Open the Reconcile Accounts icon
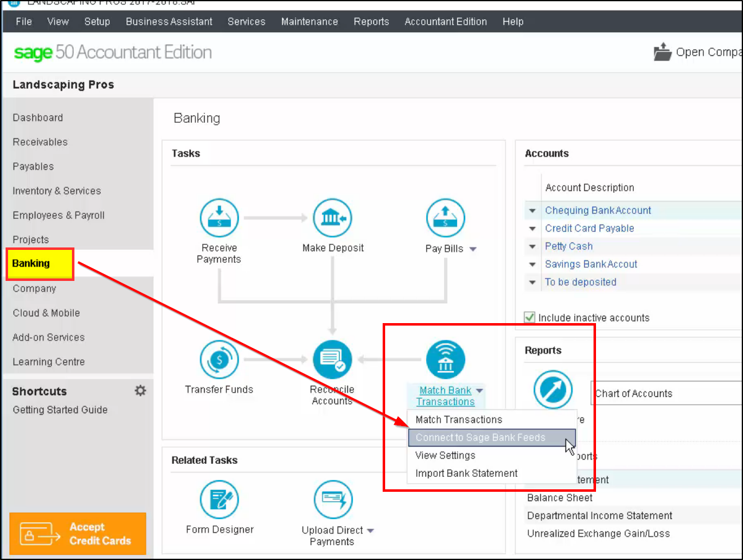The image size is (743, 560). point(332,359)
